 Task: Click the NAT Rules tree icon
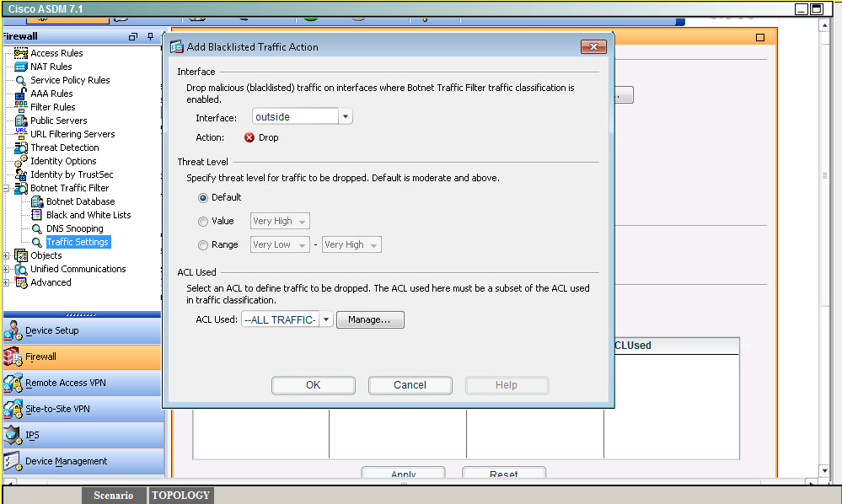pyautogui.click(x=21, y=67)
